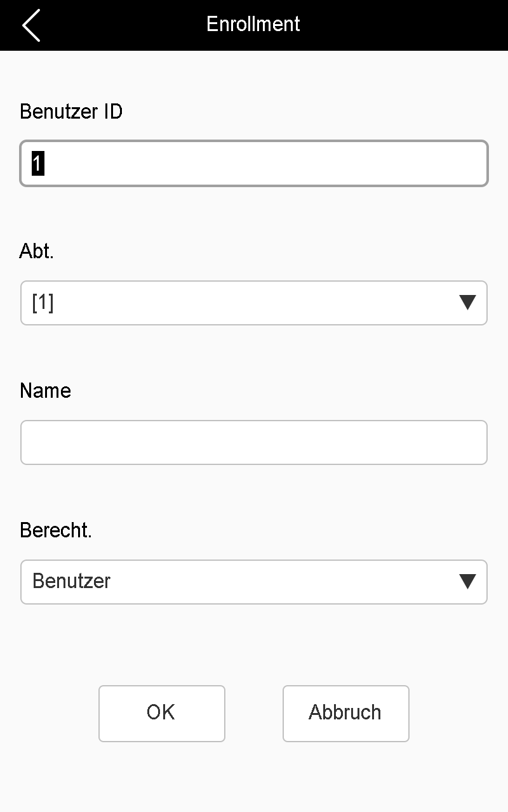Click the Benutzer ID label
Viewport: 508px width, 812px height.
coord(71,112)
